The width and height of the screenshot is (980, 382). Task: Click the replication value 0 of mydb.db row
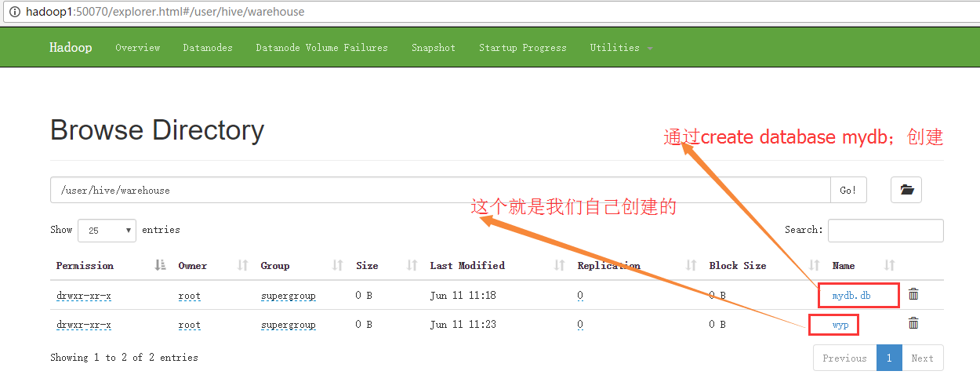pyautogui.click(x=580, y=296)
